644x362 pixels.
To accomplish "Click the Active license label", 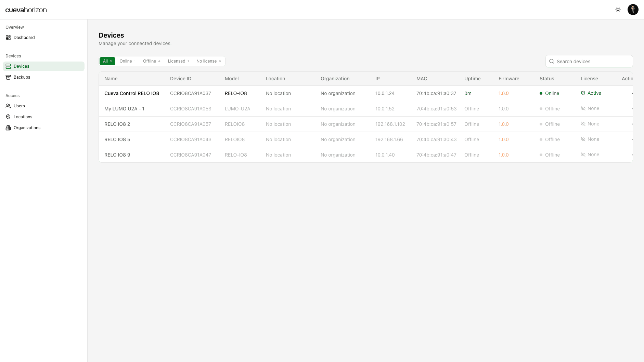I will coord(594,93).
